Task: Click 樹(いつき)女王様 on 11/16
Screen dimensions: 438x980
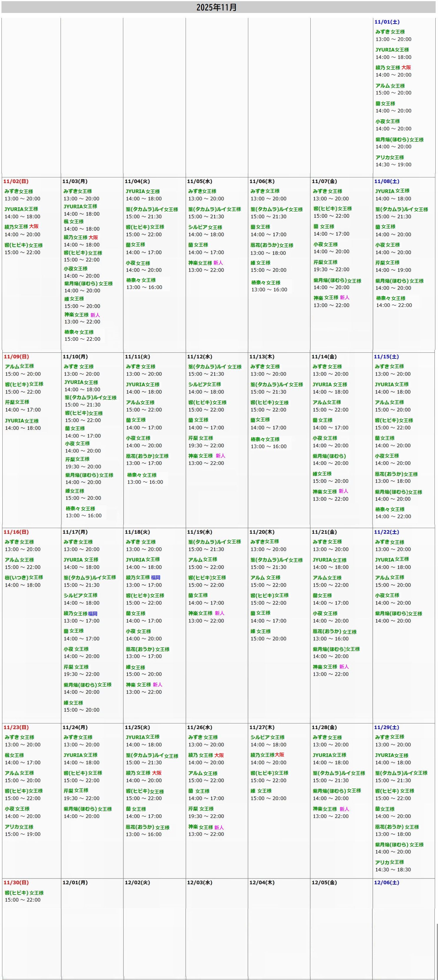Action: pos(24,578)
